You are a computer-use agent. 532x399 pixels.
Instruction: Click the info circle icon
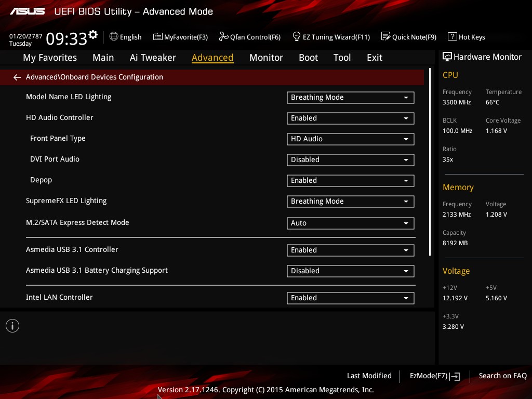[x=12, y=326]
